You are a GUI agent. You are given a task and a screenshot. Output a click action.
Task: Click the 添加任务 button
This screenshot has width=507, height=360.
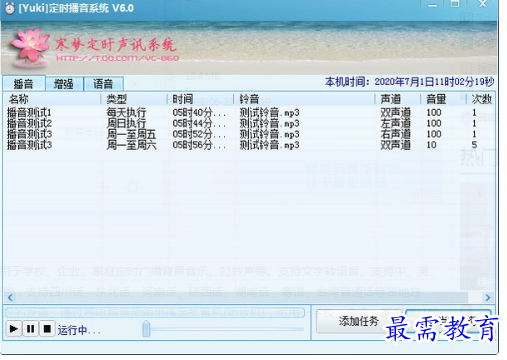tap(359, 321)
